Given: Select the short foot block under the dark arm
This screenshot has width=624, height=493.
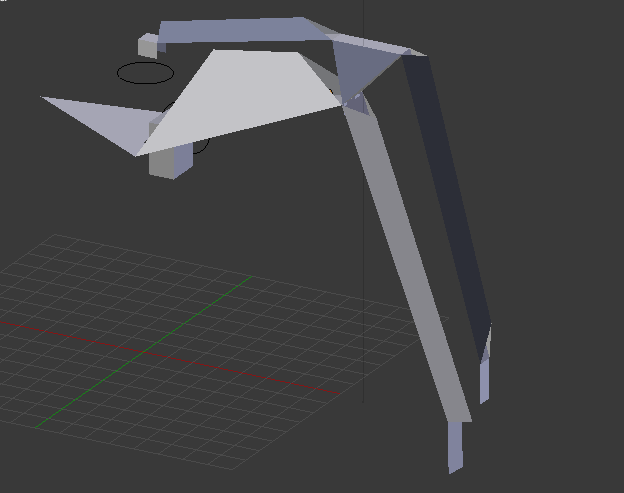Looking at the screenshot, I should (x=485, y=378).
